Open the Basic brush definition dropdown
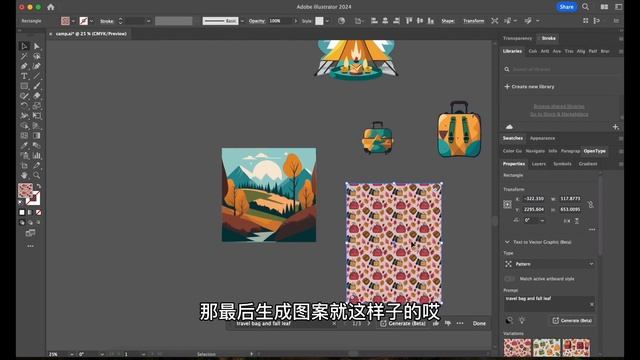Viewport: 640px width, 360px height. click(242, 21)
